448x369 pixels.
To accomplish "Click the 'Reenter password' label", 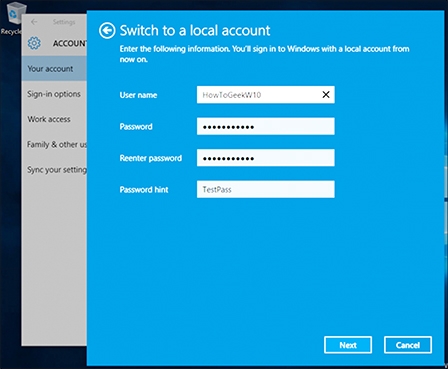I will 151,158.
